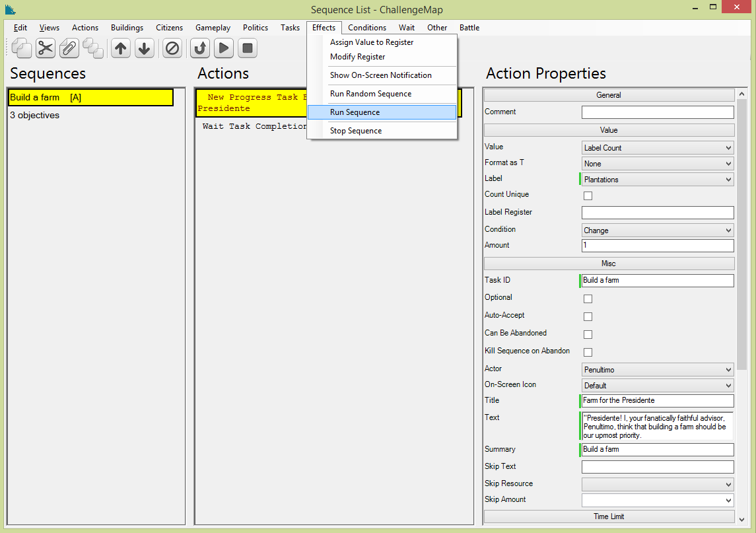
Task: Click the Comment input field
Action: 658,112
